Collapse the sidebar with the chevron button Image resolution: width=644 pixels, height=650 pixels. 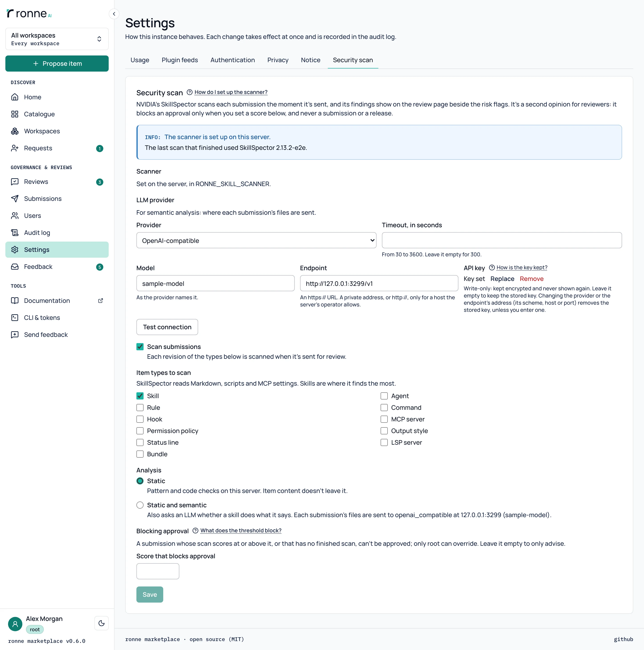point(114,14)
